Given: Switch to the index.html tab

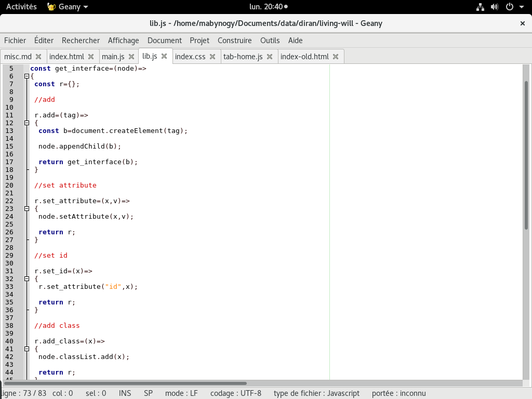Looking at the screenshot, I should click(67, 57).
